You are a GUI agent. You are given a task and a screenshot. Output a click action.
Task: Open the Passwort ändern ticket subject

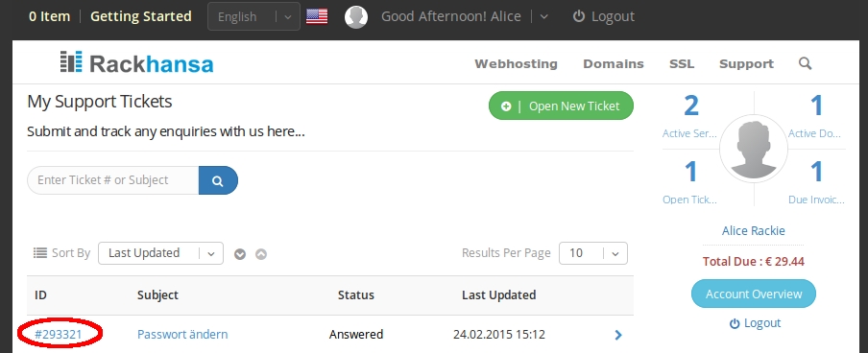point(182,334)
